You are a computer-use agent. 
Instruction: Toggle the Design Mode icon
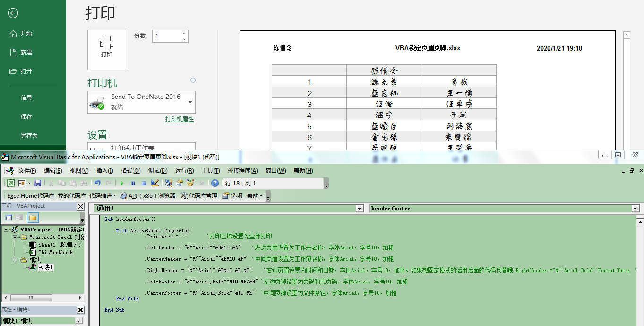click(155, 183)
